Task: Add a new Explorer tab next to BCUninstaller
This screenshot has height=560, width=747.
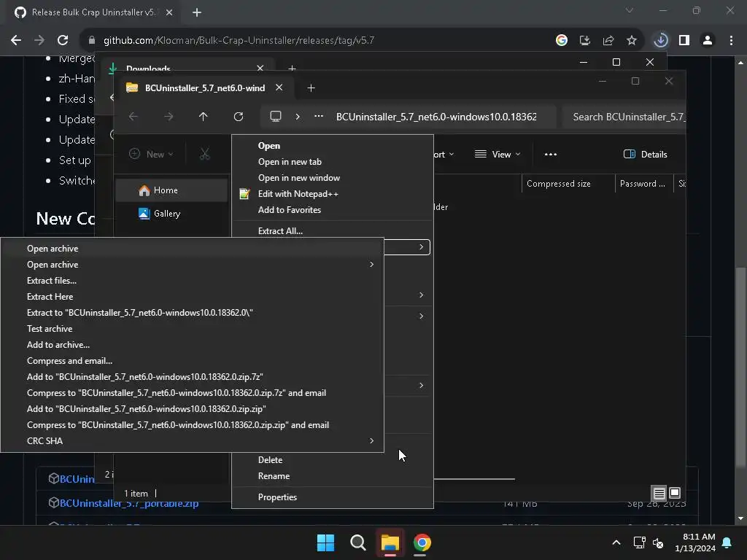Action: pyautogui.click(x=311, y=88)
